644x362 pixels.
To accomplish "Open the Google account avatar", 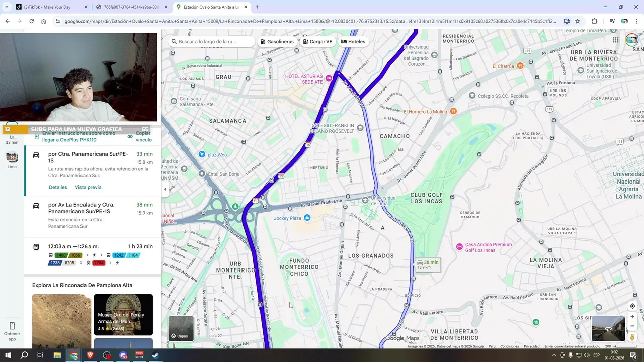I will [631, 40].
